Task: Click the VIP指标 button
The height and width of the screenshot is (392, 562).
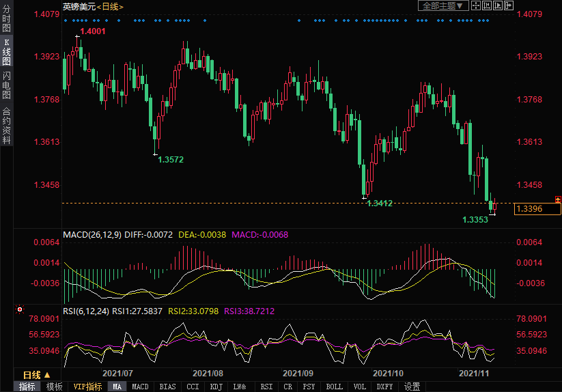Action: coord(88,387)
